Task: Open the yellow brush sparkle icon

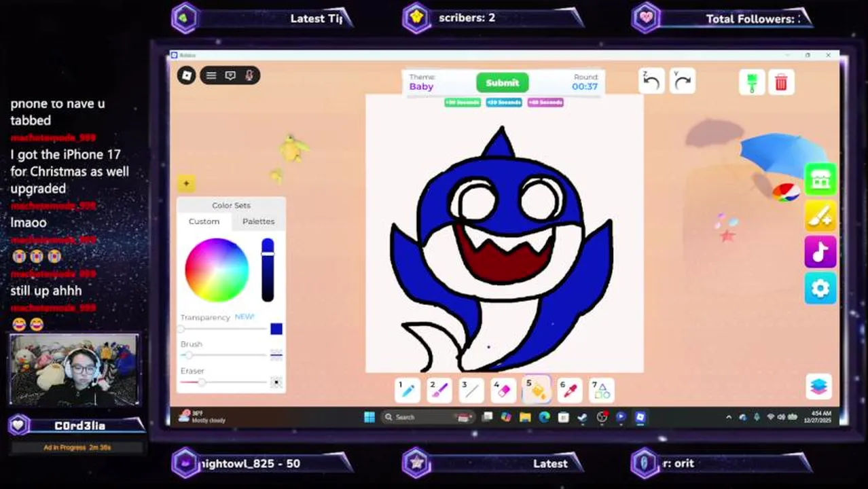Action: point(820,216)
